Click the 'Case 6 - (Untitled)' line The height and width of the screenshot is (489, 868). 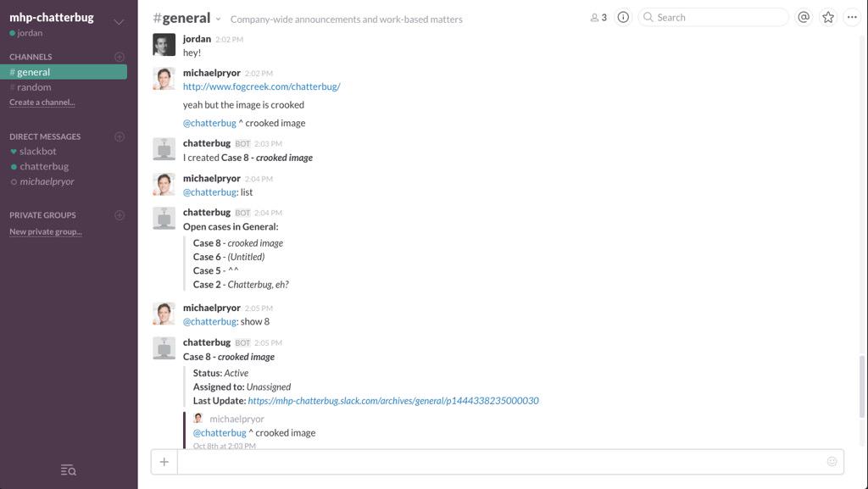click(x=229, y=257)
